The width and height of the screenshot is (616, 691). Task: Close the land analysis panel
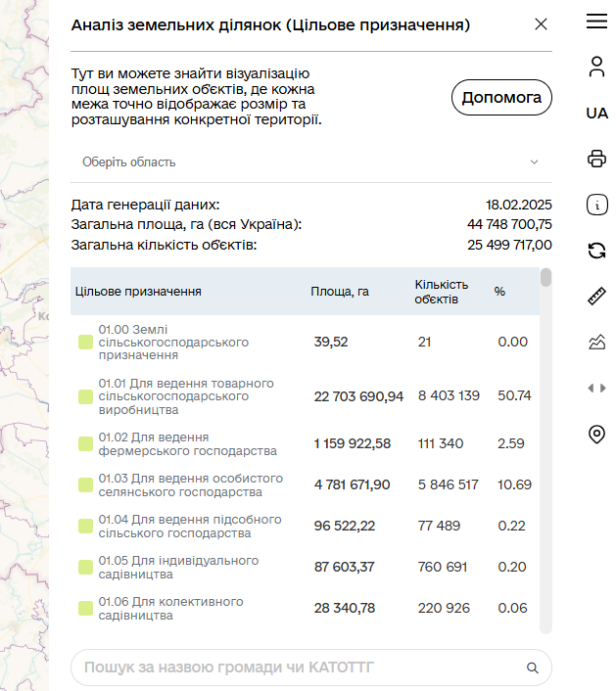tap(541, 23)
